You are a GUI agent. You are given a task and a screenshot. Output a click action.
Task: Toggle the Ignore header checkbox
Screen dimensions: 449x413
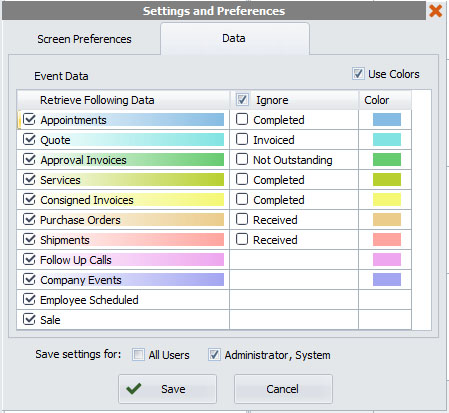coord(242,99)
